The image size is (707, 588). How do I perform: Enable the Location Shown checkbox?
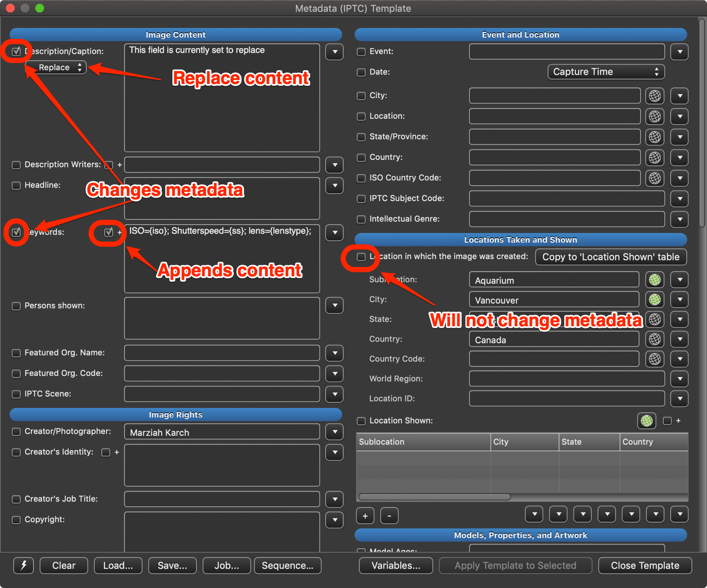coord(361,421)
